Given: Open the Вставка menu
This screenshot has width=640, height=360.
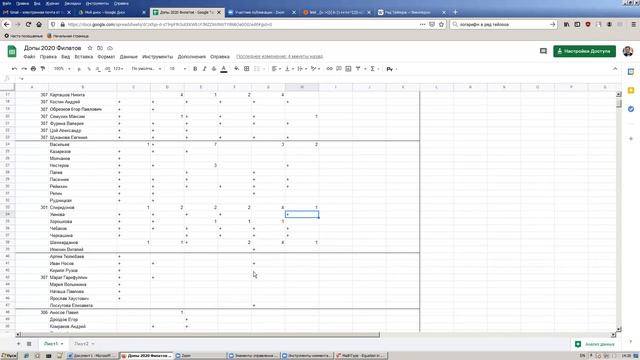Looking at the screenshot, I should [x=84, y=57].
